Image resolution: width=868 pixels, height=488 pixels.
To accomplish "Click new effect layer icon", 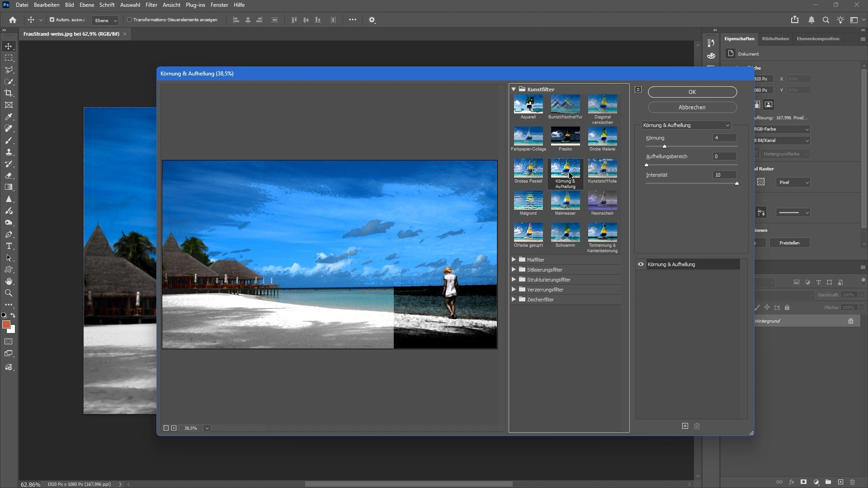I will coord(685,426).
